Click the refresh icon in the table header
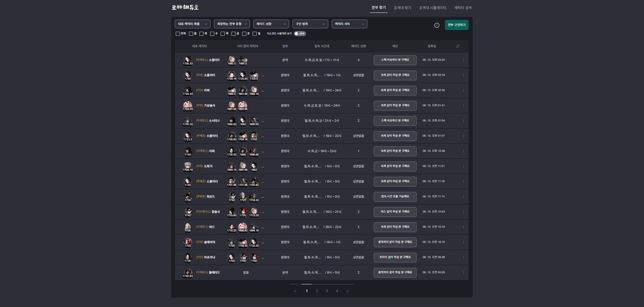644x307 pixels. [x=458, y=46]
